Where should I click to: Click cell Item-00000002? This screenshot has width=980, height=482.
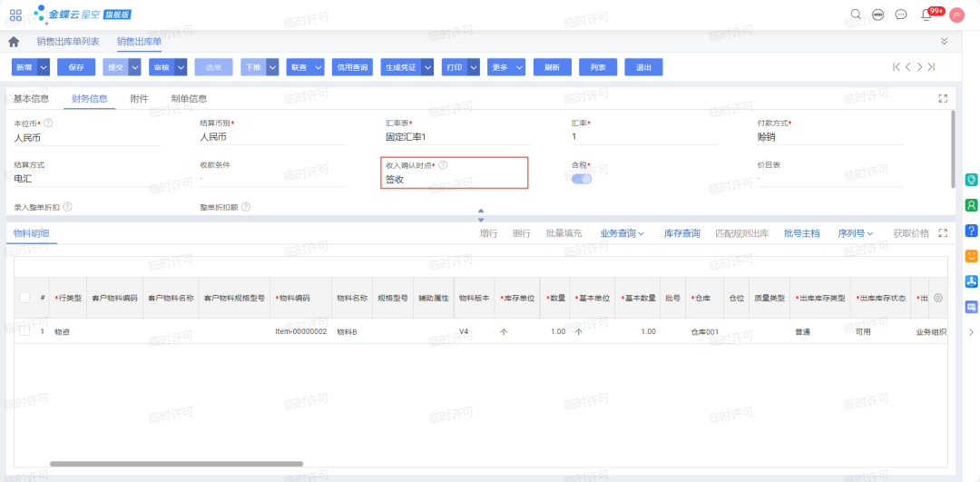click(x=300, y=331)
